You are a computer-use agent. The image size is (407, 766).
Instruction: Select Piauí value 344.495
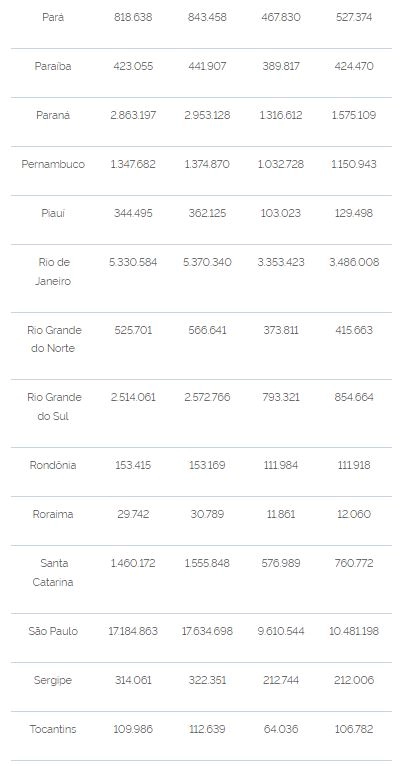[x=133, y=213]
